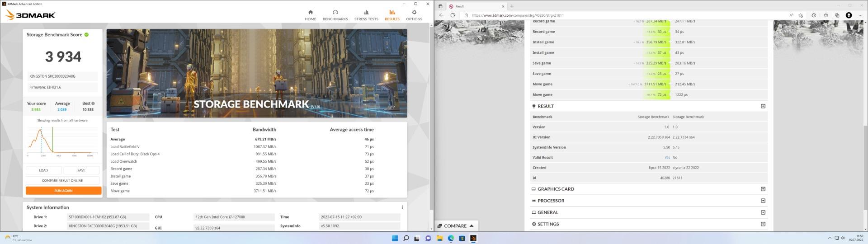Open File Explorer from the taskbar

click(x=439, y=238)
